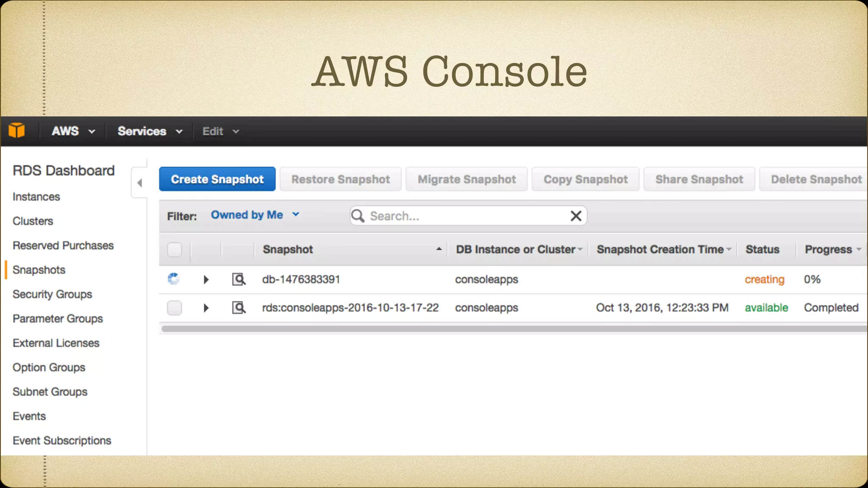Screen dimensions: 868x488
Task: Click Share Snapshot button
Action: coord(699,179)
